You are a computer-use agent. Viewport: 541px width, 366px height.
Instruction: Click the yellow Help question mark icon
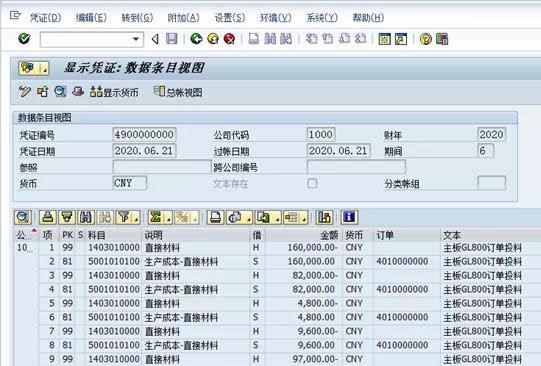pyautogui.click(x=425, y=39)
